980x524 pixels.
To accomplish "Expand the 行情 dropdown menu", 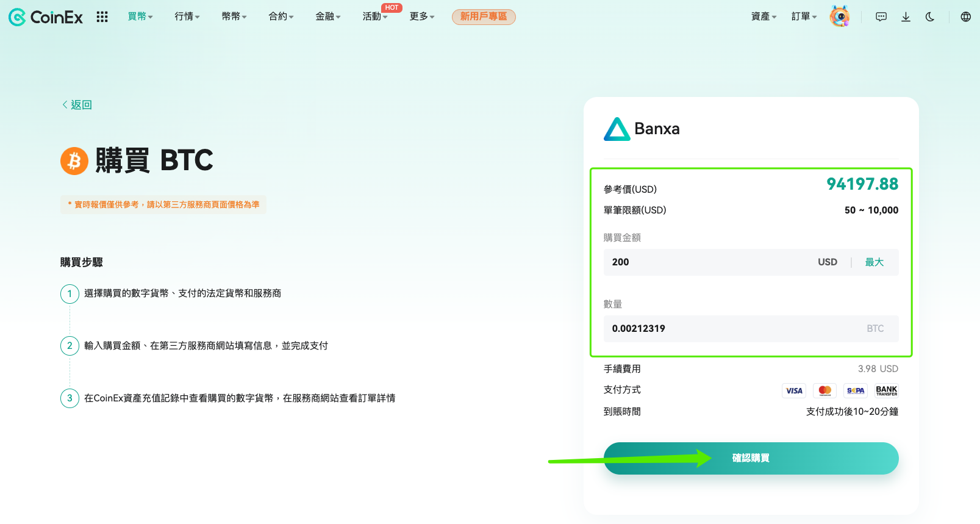I will coord(187,16).
